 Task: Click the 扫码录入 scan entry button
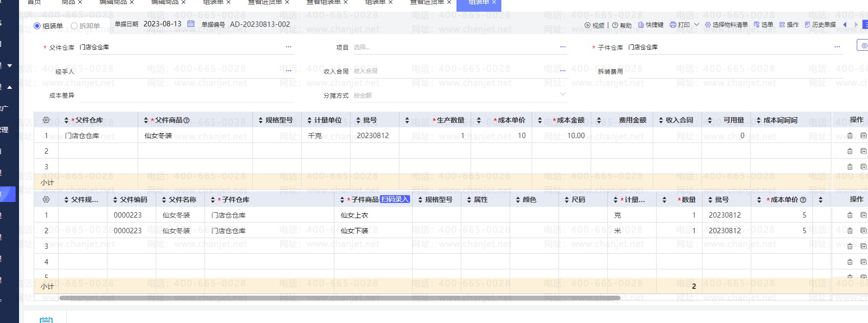pos(394,199)
